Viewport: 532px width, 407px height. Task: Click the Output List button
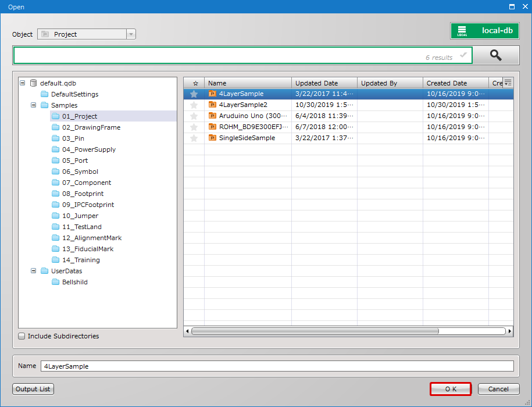click(33, 388)
